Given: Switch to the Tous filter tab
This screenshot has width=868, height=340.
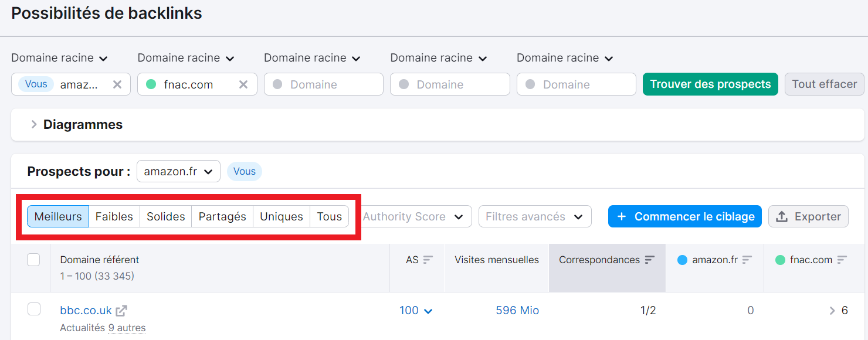Looking at the screenshot, I should tap(329, 216).
